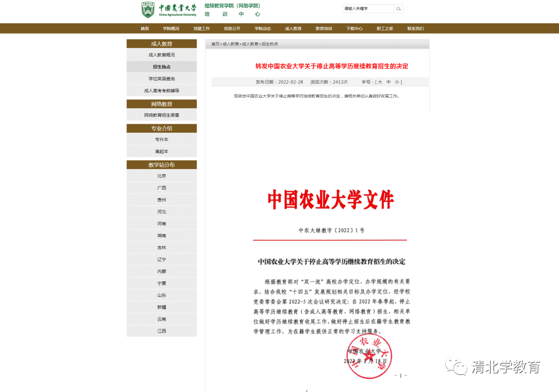Choose 宁夏 teaching station

coord(161,283)
